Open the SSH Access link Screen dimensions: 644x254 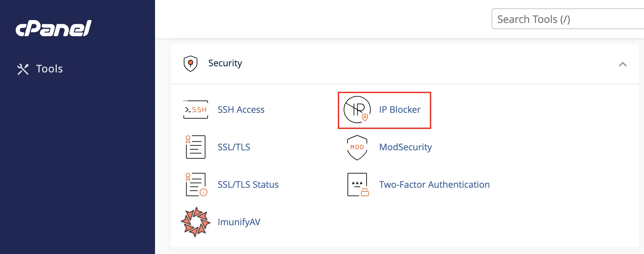241,110
